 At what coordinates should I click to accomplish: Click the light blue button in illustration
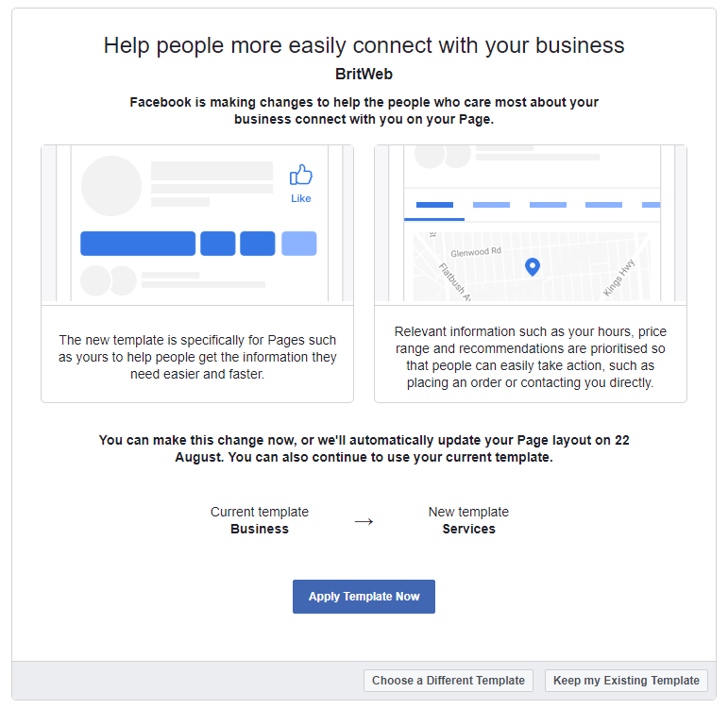pos(299,244)
